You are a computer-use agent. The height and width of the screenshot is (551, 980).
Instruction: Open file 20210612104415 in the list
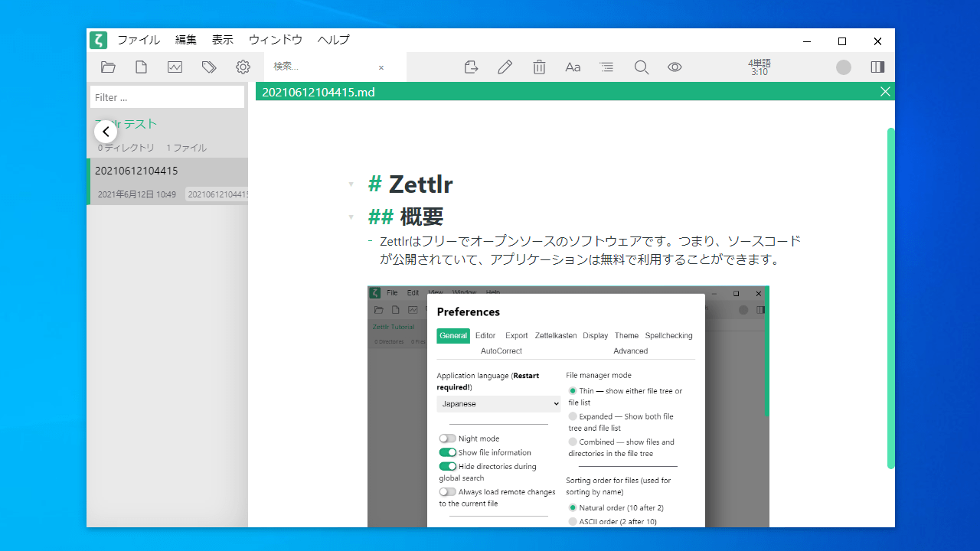click(x=168, y=181)
